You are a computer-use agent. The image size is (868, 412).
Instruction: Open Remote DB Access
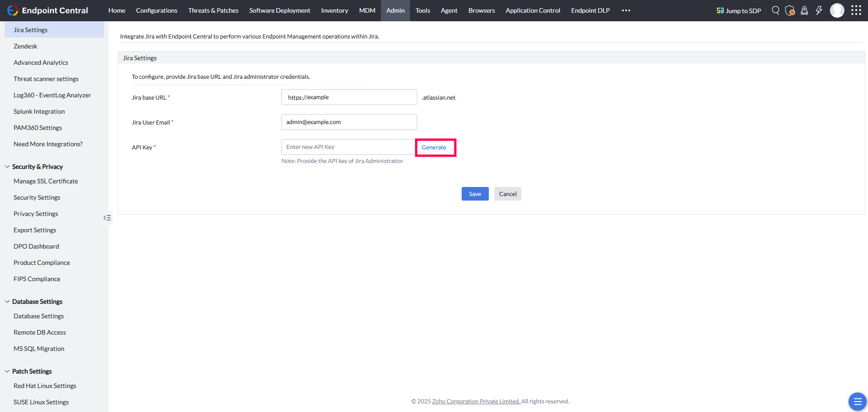point(39,332)
